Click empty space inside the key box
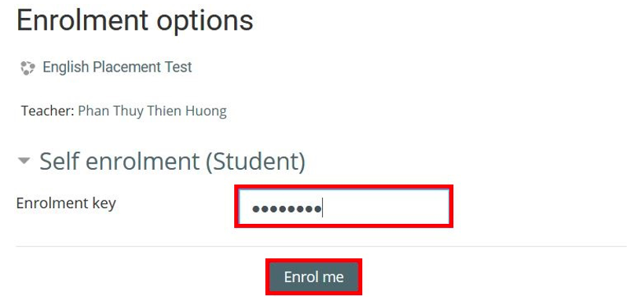The image size is (644, 304). [386, 207]
